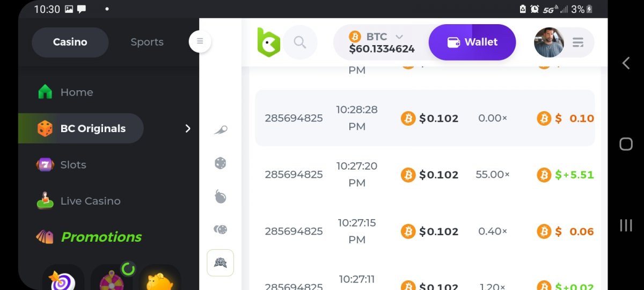The image size is (644, 290).
Task: Open the Dice game icon in mini sidebar
Action: pyautogui.click(x=221, y=163)
